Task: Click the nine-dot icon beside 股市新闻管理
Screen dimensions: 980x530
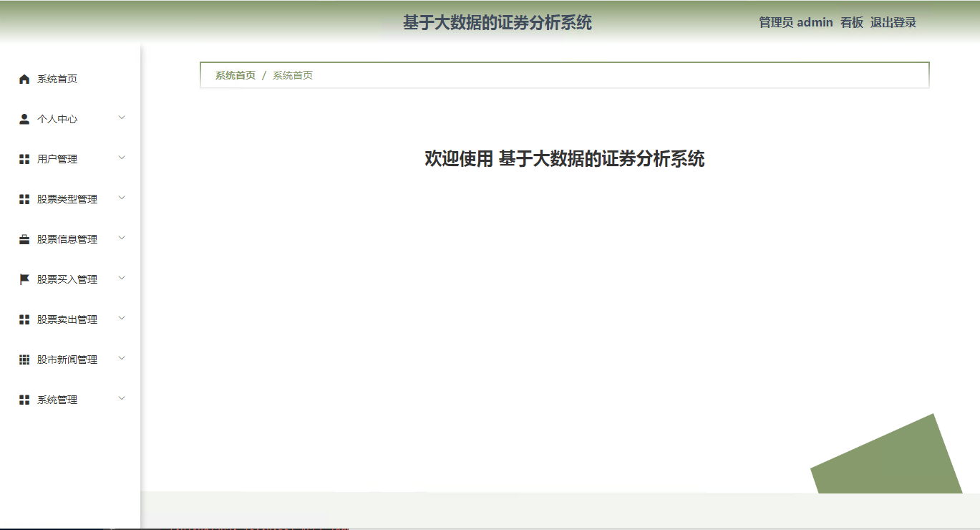Action: (x=24, y=360)
